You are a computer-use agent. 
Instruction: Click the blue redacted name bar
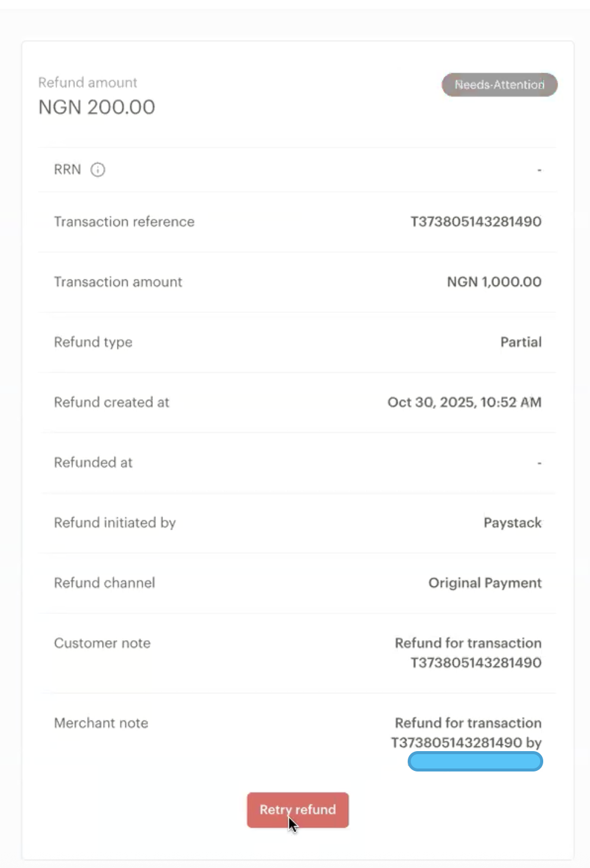[475, 762]
